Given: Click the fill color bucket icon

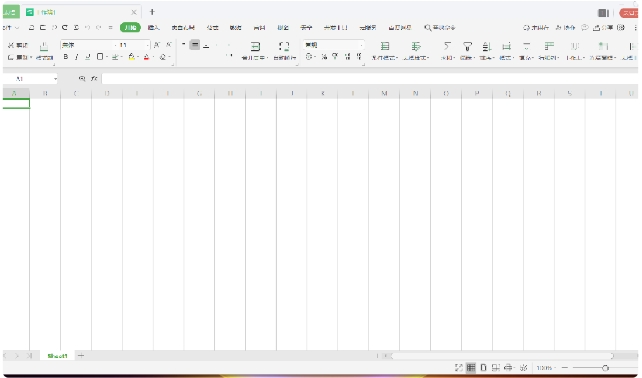Looking at the screenshot, I should point(131,57).
